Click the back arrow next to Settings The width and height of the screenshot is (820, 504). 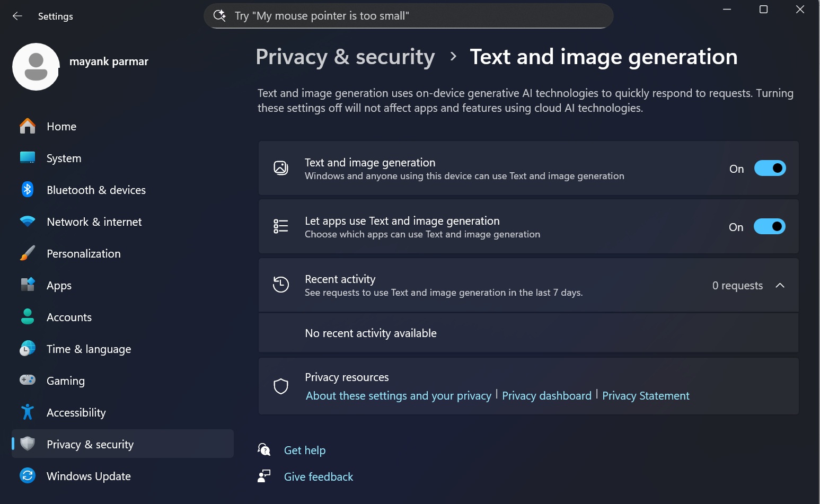(x=17, y=16)
